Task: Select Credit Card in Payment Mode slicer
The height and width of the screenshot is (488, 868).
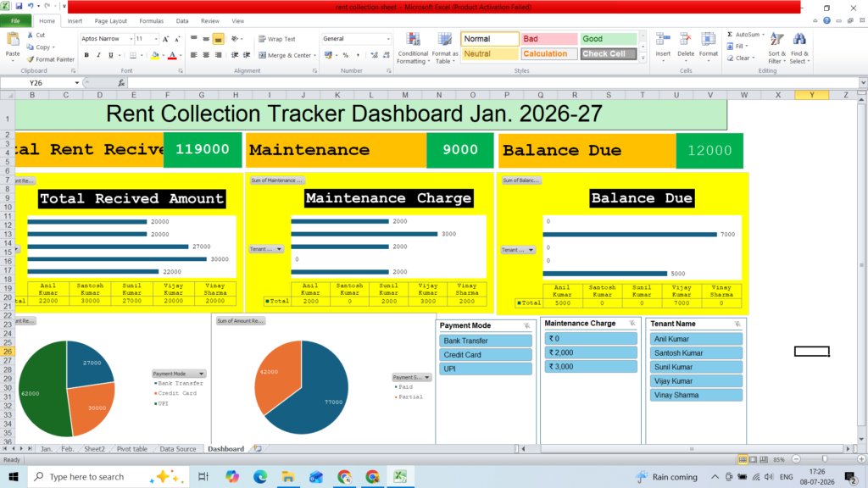Action: point(486,355)
